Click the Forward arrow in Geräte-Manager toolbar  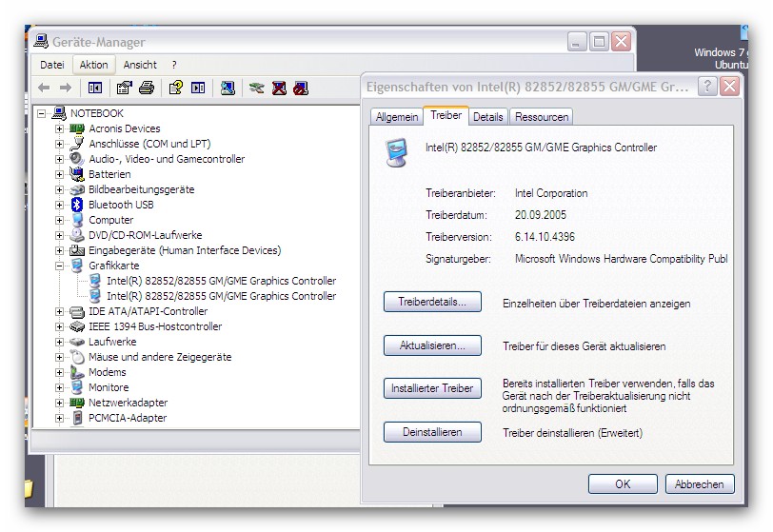tap(65, 88)
